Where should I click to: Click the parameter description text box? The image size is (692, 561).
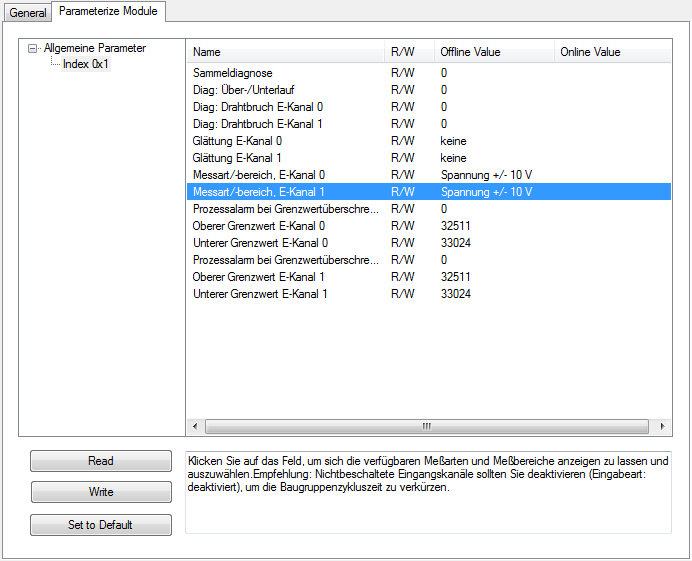click(x=428, y=492)
